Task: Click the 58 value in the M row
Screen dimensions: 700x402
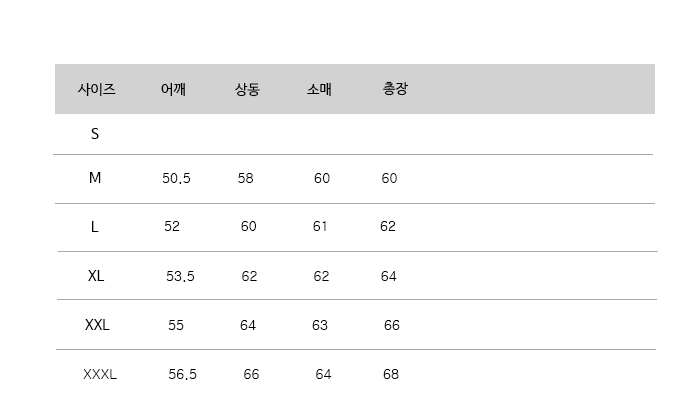Action: click(x=246, y=178)
